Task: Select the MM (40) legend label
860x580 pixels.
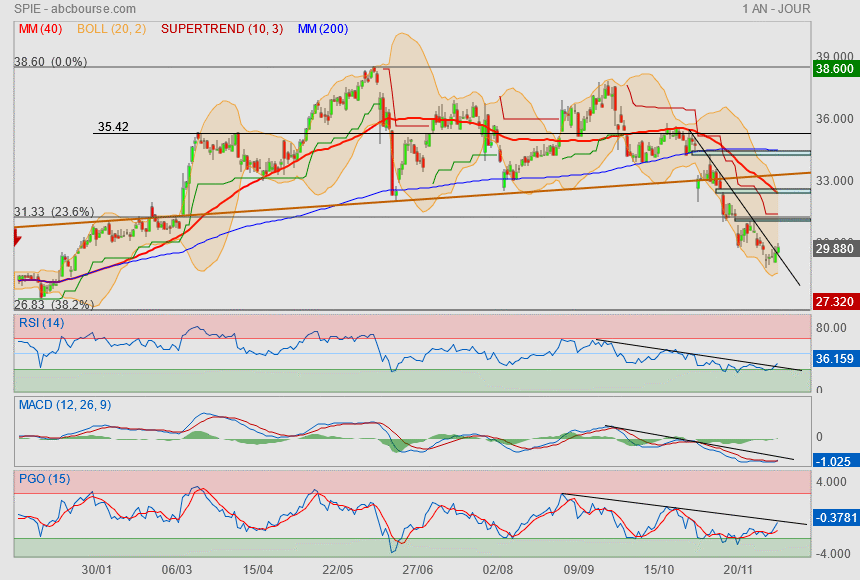Action: point(41,29)
